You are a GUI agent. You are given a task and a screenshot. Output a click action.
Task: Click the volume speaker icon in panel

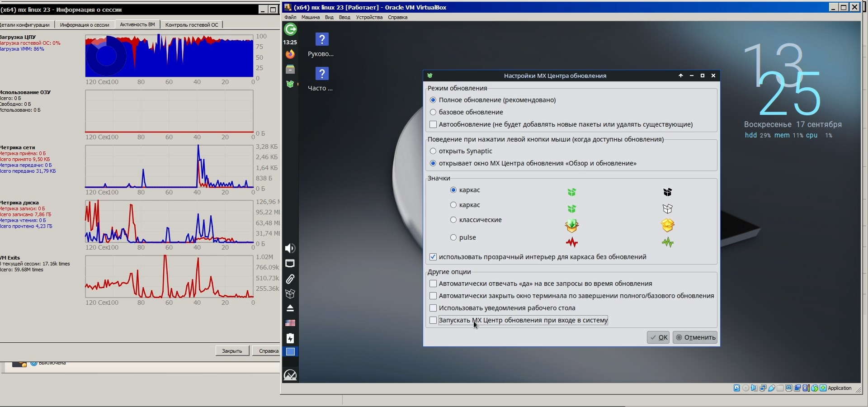tap(290, 248)
